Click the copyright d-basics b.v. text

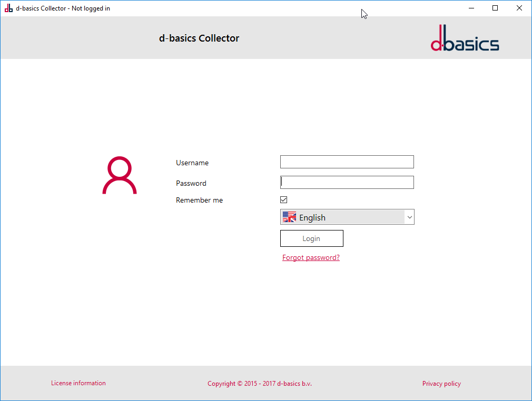pos(260,384)
